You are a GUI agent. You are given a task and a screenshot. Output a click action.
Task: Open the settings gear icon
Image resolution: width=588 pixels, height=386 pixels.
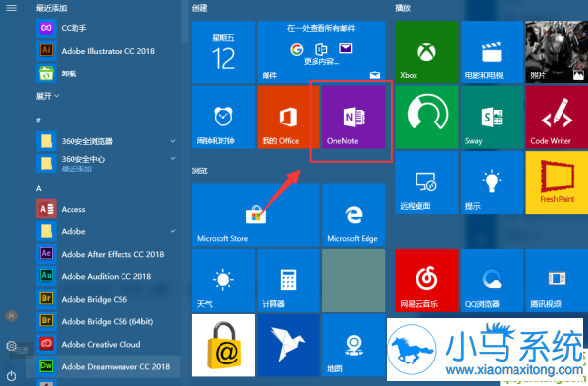coord(11,346)
